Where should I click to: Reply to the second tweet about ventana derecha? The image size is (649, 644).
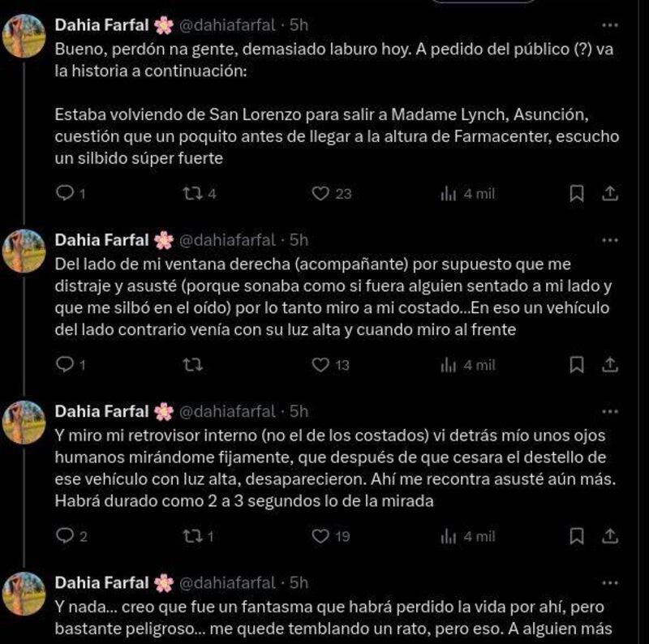(71, 365)
